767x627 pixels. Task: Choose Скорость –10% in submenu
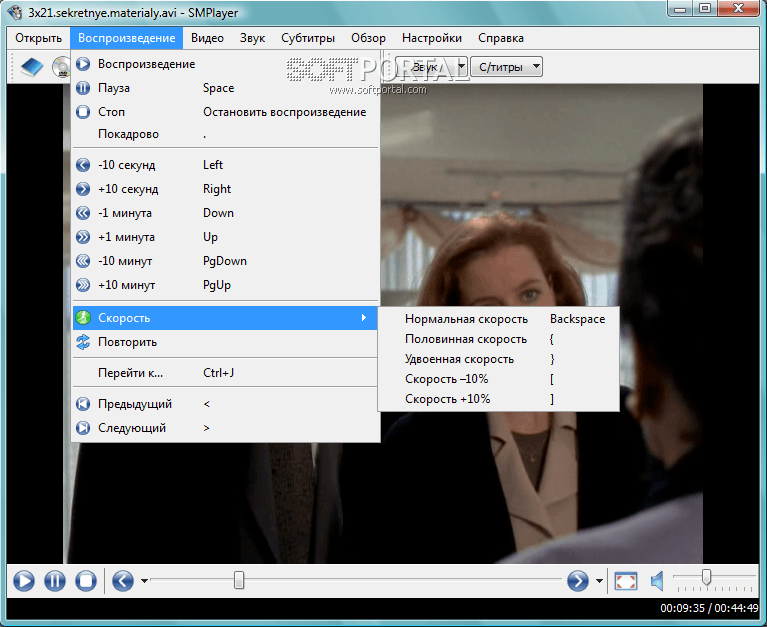pos(498,379)
